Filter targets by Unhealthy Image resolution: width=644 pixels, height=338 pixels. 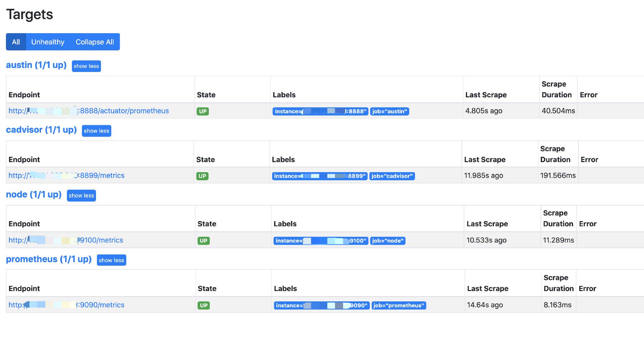pyautogui.click(x=48, y=42)
